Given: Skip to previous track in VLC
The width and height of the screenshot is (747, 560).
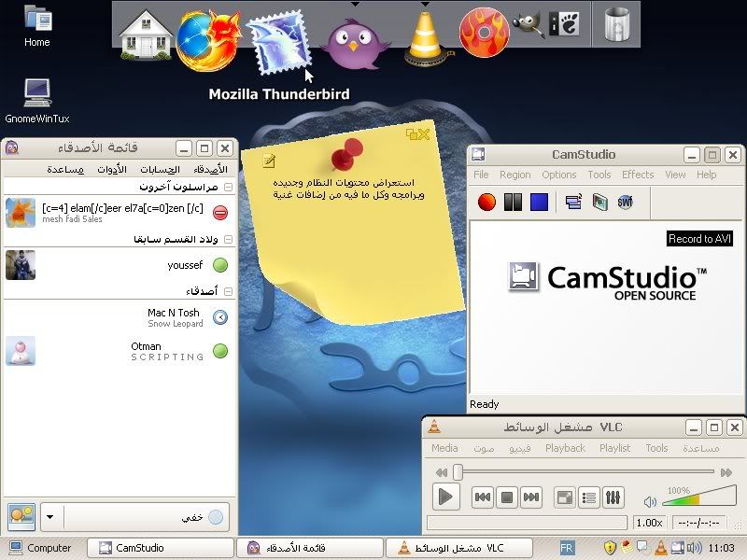Looking at the screenshot, I should coord(482,497).
